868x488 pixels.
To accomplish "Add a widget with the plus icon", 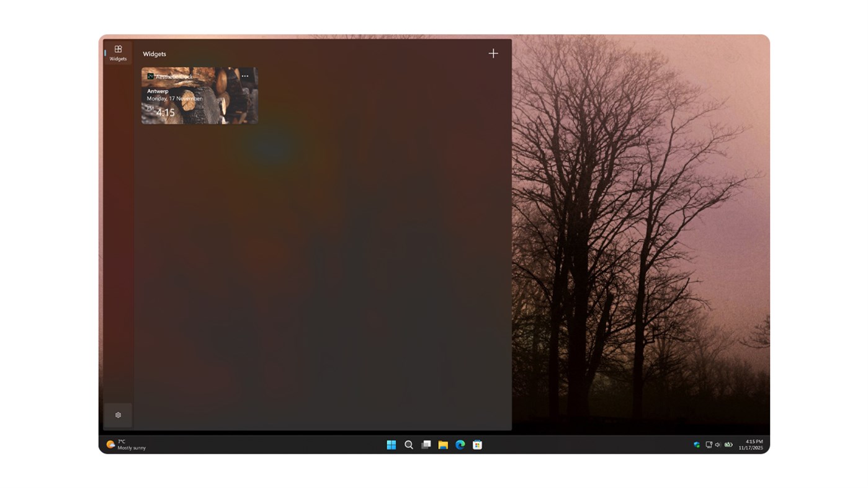I will point(493,53).
